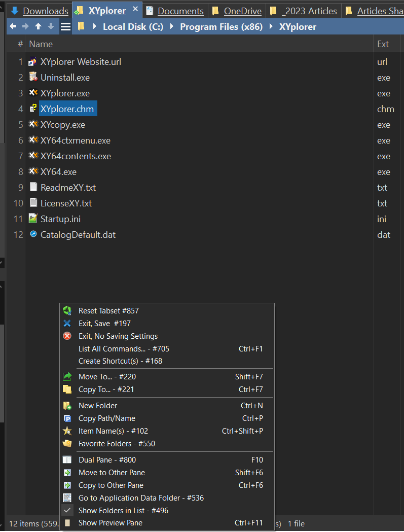Click Program Files (x86) breadcrumb

pyautogui.click(x=221, y=27)
